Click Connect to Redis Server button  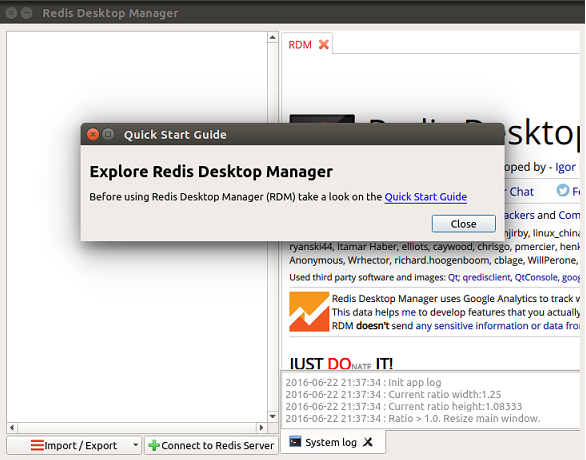click(x=211, y=445)
